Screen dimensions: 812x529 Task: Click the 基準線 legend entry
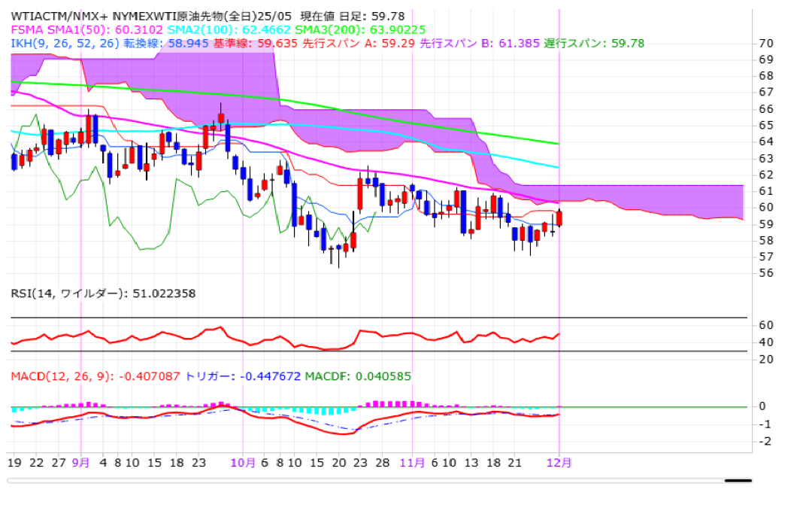[x=241, y=44]
